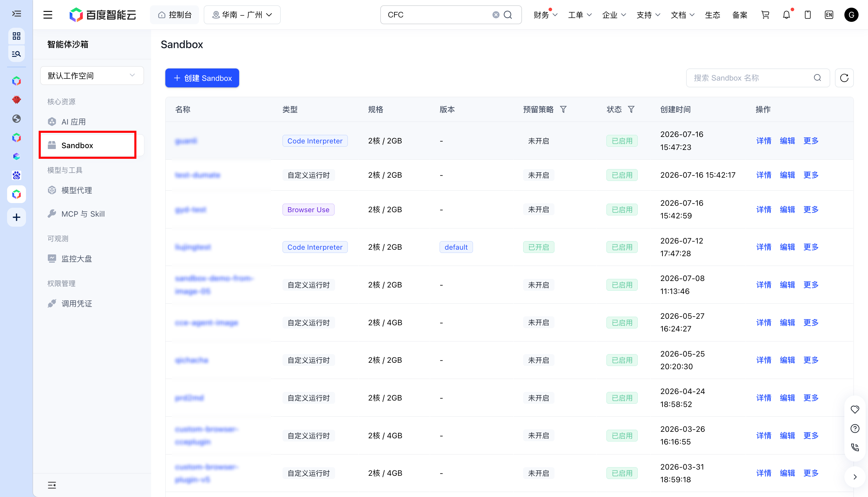
Task: Refresh the Sandbox list
Action: [844, 78]
